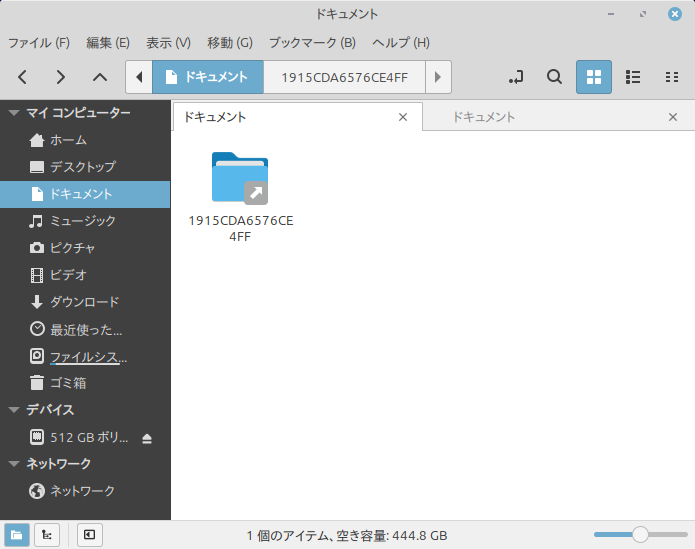695x549 pixels.
Task: Click the forward navigation arrow
Action: click(61, 77)
